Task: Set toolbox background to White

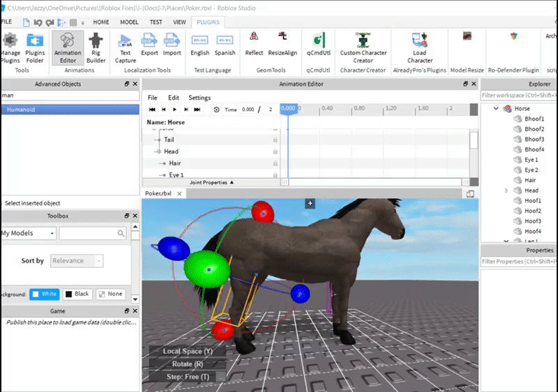Action: pyautogui.click(x=45, y=294)
